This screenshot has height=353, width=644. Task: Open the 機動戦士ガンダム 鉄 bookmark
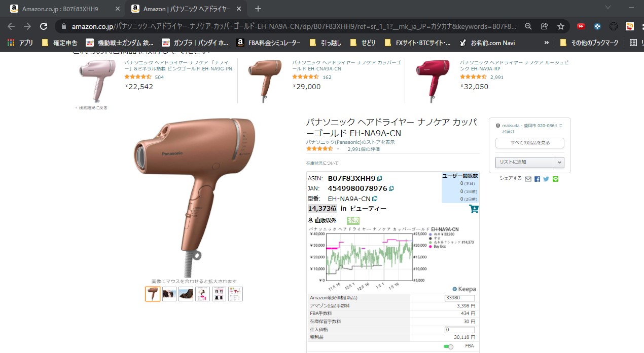[x=120, y=43]
